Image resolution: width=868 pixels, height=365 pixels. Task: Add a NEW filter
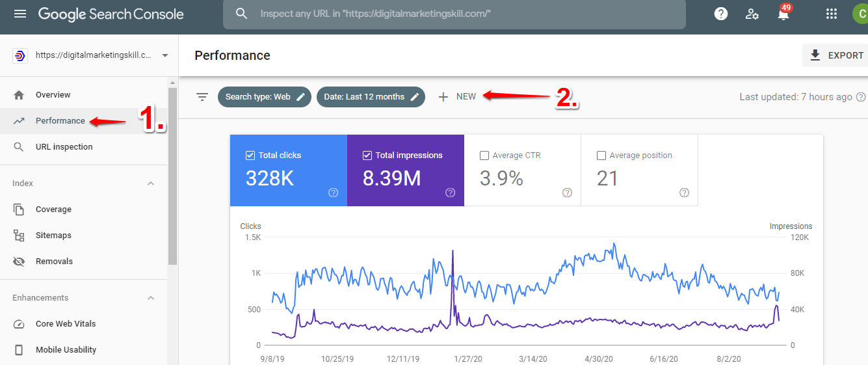458,97
